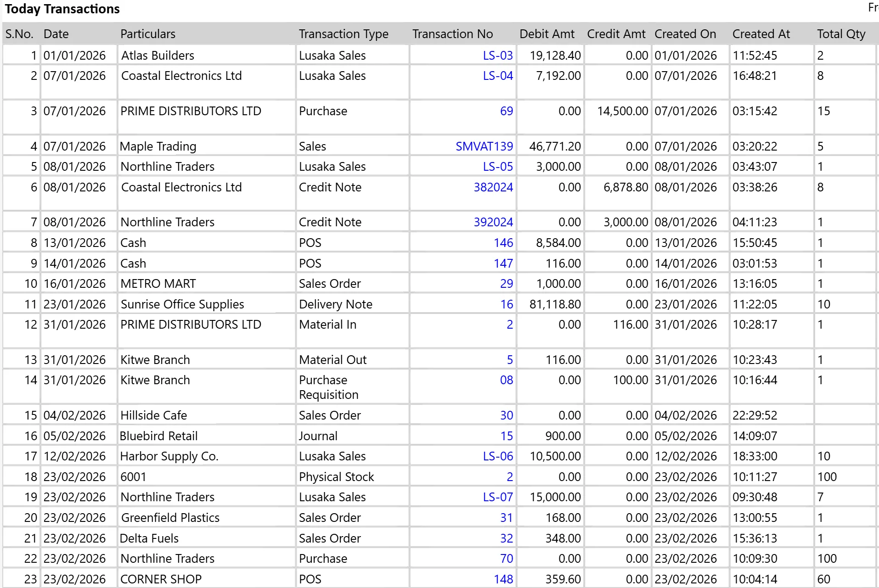879x588 pixels.
Task: Open CORNER SHOP POS transaction 148
Action: point(503,579)
